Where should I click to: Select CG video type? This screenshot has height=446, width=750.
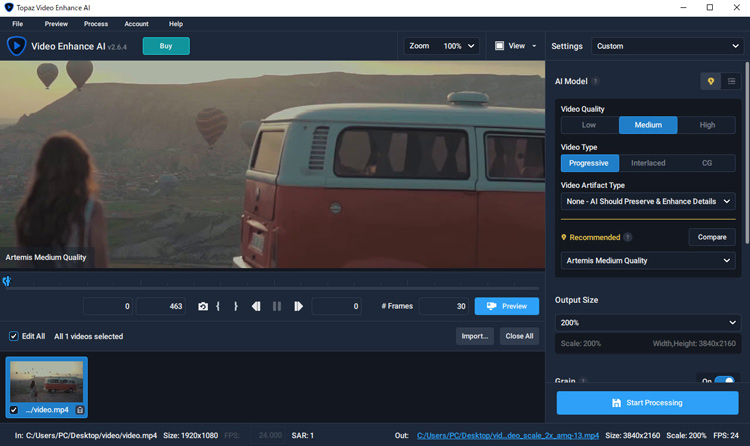[x=707, y=163]
